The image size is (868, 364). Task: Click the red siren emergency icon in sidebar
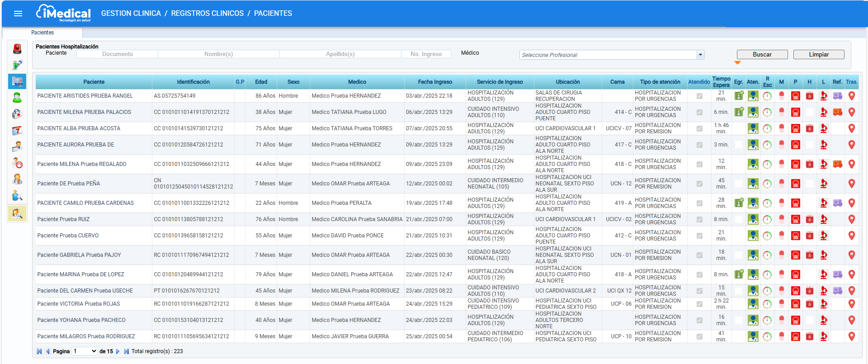[x=17, y=49]
